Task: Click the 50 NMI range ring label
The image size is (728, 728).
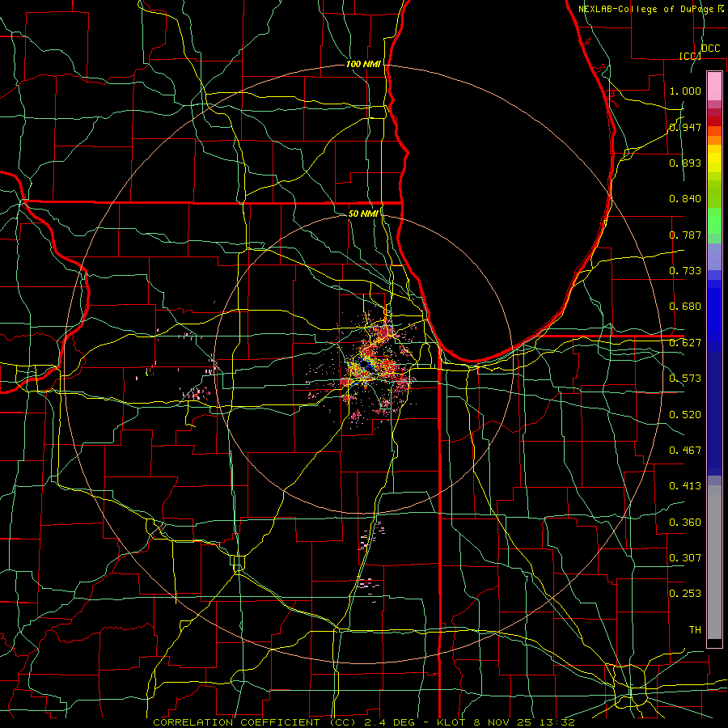Action: (363, 214)
